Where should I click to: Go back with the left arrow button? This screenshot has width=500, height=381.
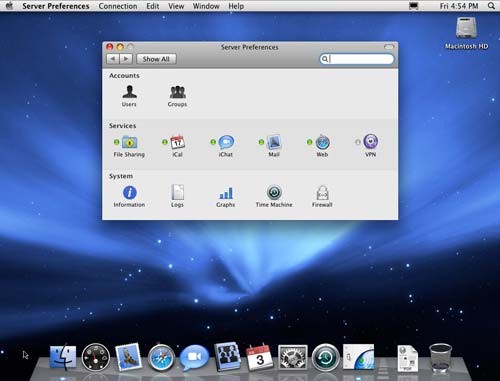113,59
